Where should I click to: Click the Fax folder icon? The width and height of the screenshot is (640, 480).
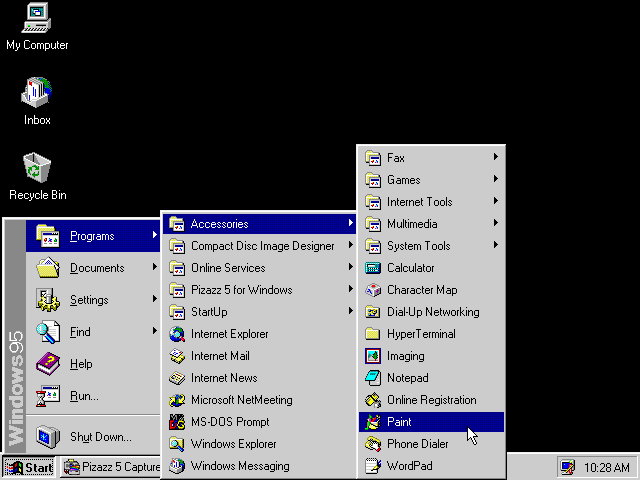tap(373, 158)
